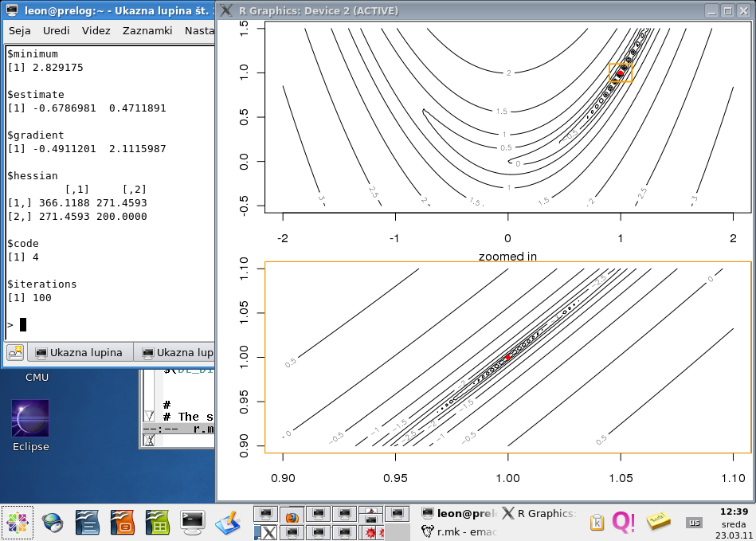
Task: Launch the web browser from the panel
Action: (53, 523)
